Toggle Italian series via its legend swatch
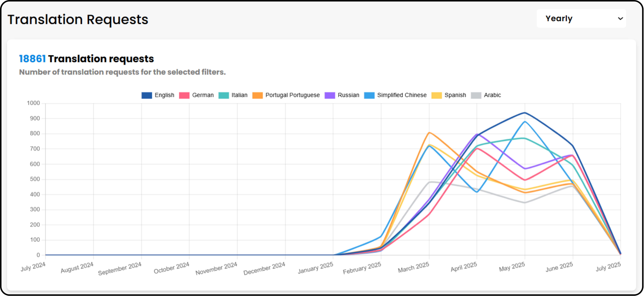 pos(223,95)
